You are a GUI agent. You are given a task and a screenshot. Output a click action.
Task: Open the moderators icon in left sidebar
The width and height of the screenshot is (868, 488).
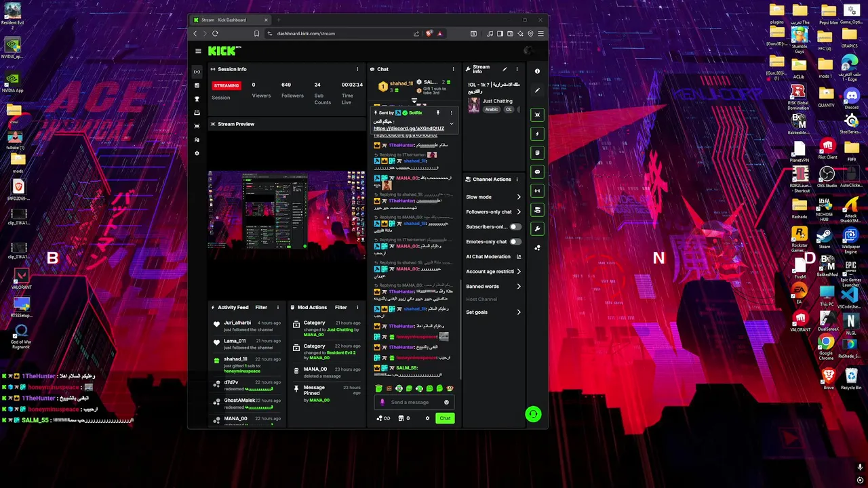(x=197, y=140)
